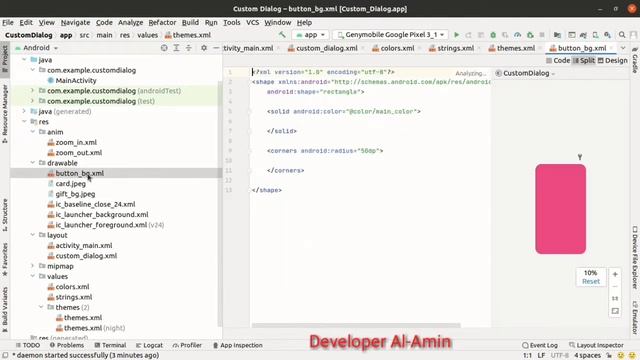Open the Refactor menu
Screen dimensions: 640x360
[x=162, y=22]
